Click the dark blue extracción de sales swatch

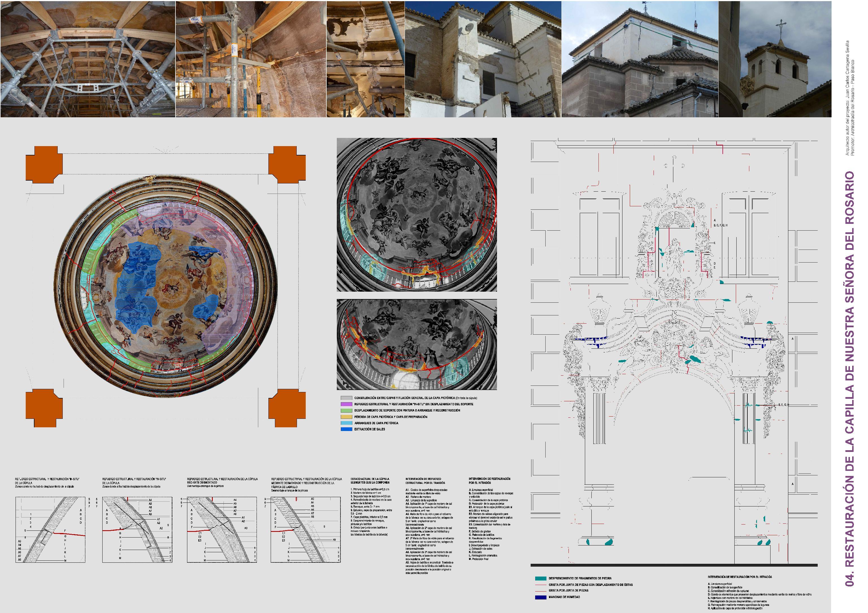346,429
